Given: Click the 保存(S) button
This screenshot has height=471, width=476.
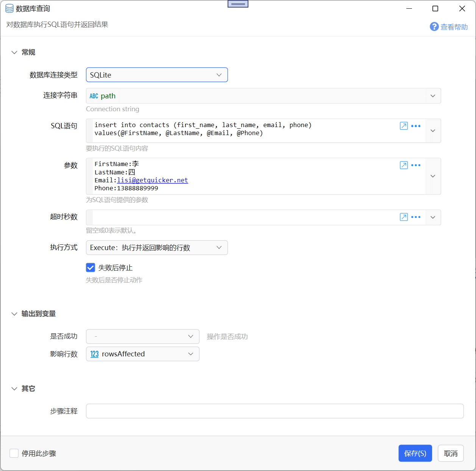Looking at the screenshot, I should tap(415, 453).
